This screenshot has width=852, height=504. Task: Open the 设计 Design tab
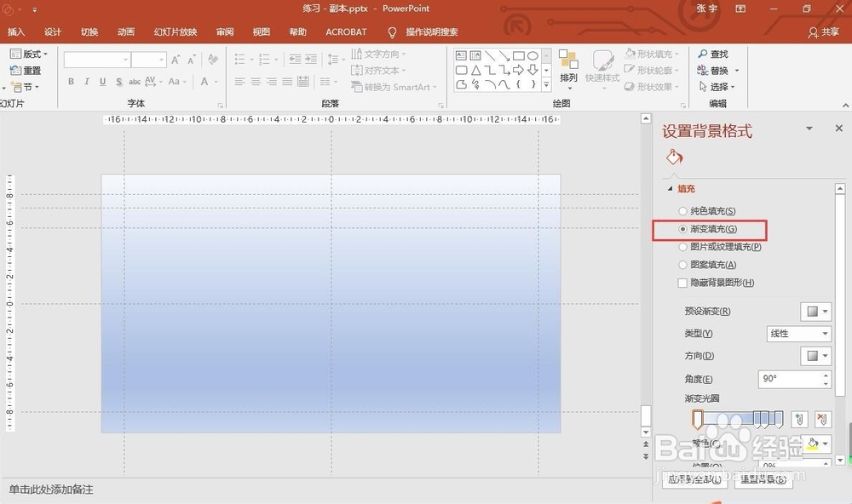(x=53, y=32)
